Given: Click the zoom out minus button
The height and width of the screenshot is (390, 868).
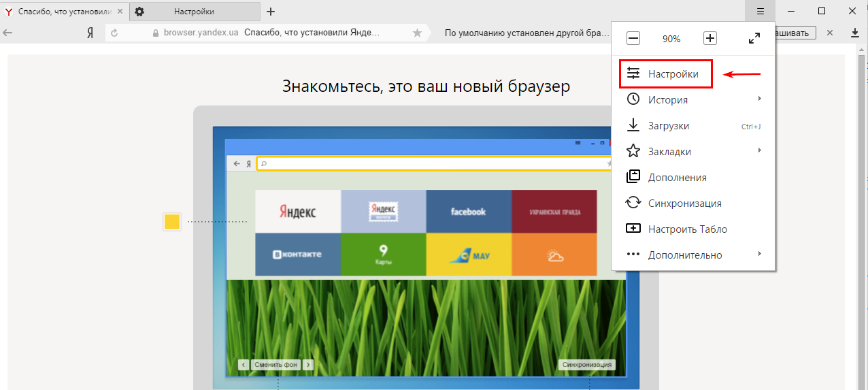Looking at the screenshot, I should [633, 39].
